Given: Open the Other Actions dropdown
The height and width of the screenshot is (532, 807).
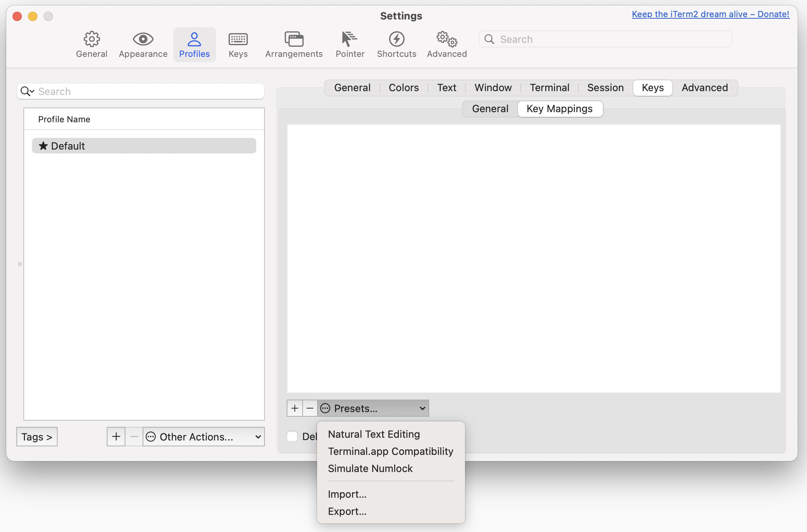Looking at the screenshot, I should coord(204,437).
